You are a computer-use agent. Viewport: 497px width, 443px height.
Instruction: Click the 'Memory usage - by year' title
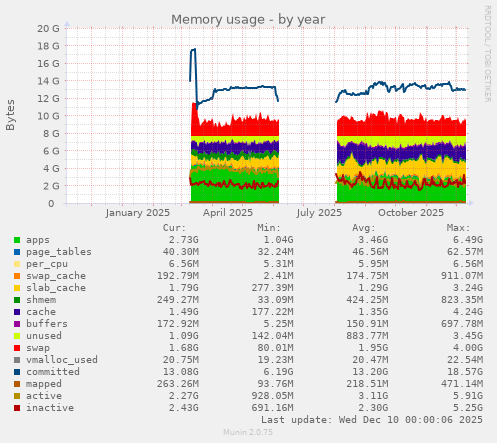click(x=248, y=19)
